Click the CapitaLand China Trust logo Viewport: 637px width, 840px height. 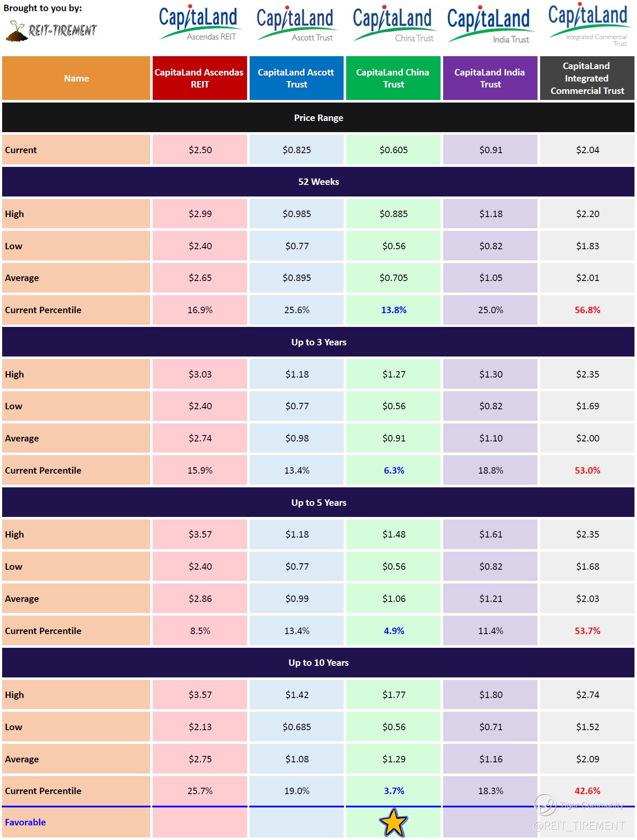pos(393,25)
